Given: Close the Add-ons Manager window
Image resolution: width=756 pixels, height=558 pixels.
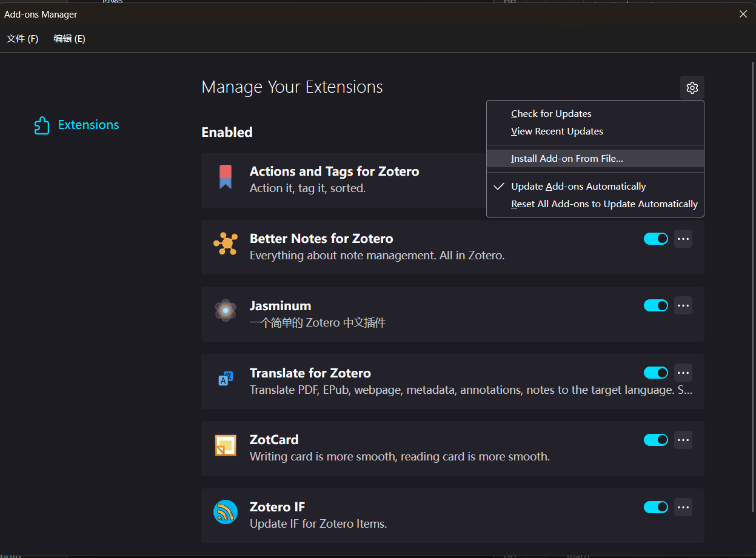Looking at the screenshot, I should (x=743, y=14).
